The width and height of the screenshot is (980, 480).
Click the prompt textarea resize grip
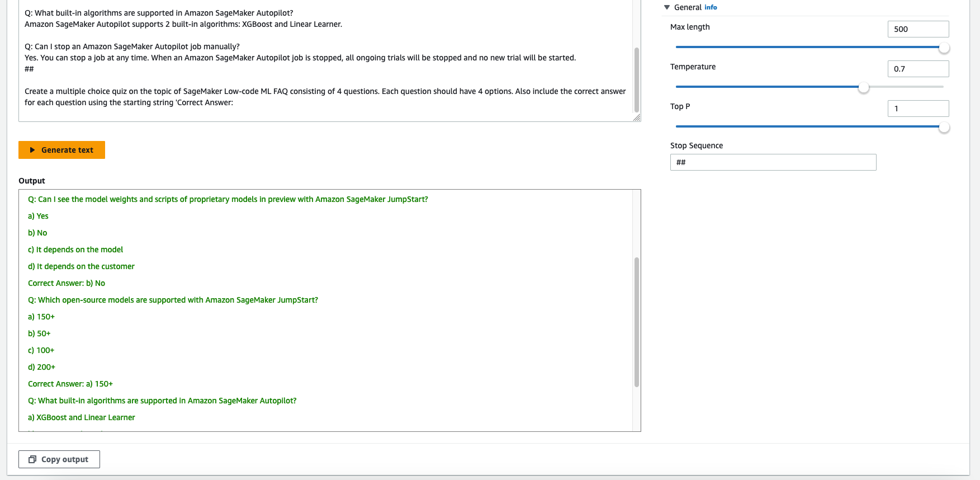[x=637, y=117]
